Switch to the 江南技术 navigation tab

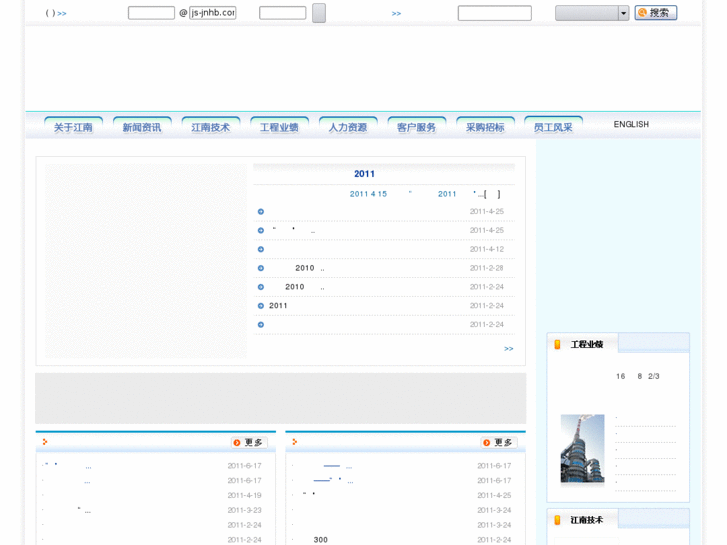point(210,127)
